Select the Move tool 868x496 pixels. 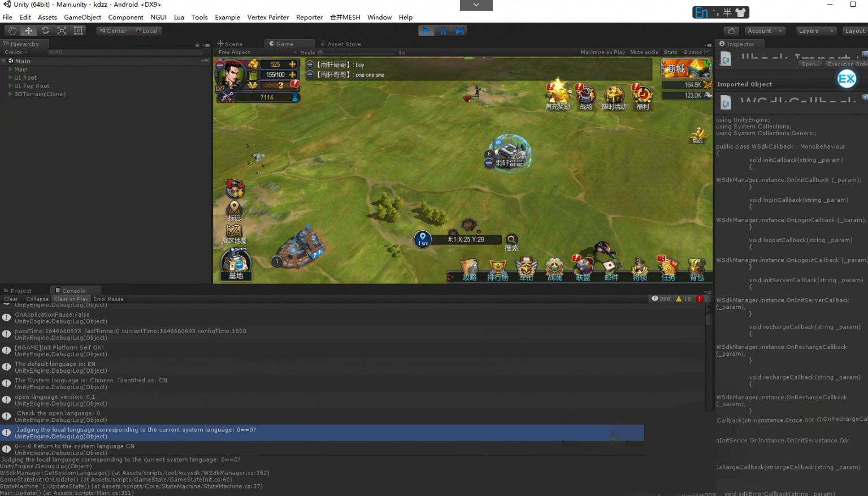(28, 31)
